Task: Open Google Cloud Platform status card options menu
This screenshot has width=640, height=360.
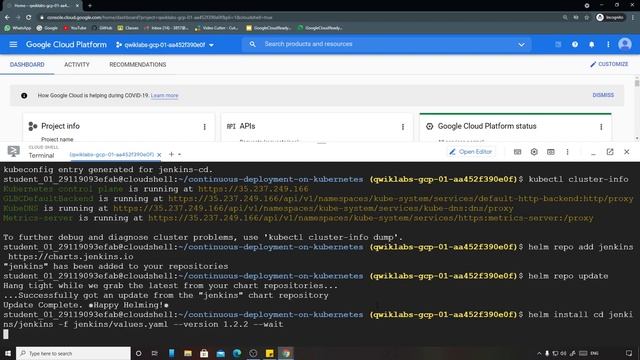Action: click(x=601, y=127)
